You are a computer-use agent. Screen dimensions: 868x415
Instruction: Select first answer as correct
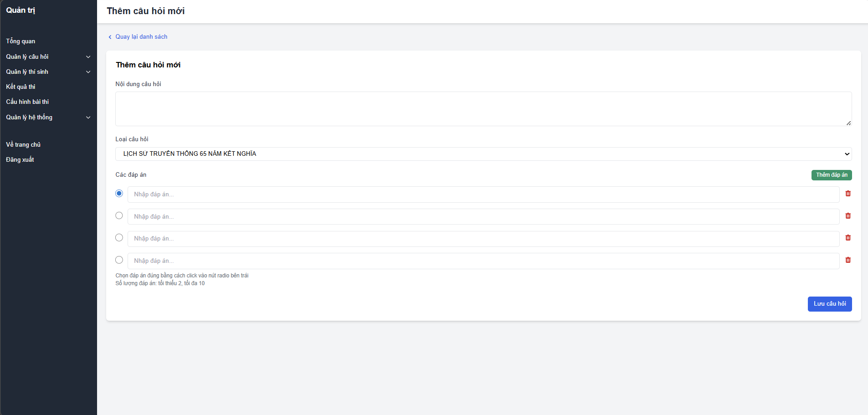coord(119,194)
